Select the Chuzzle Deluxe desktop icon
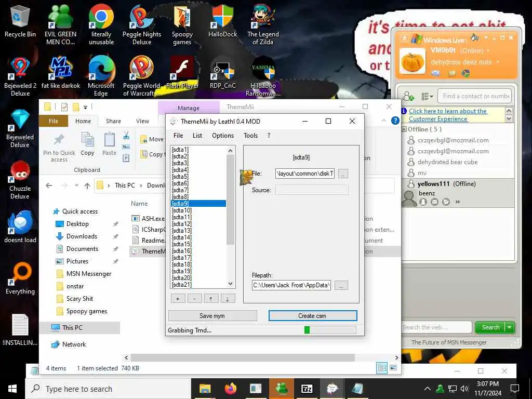The image size is (532, 399). 20,180
